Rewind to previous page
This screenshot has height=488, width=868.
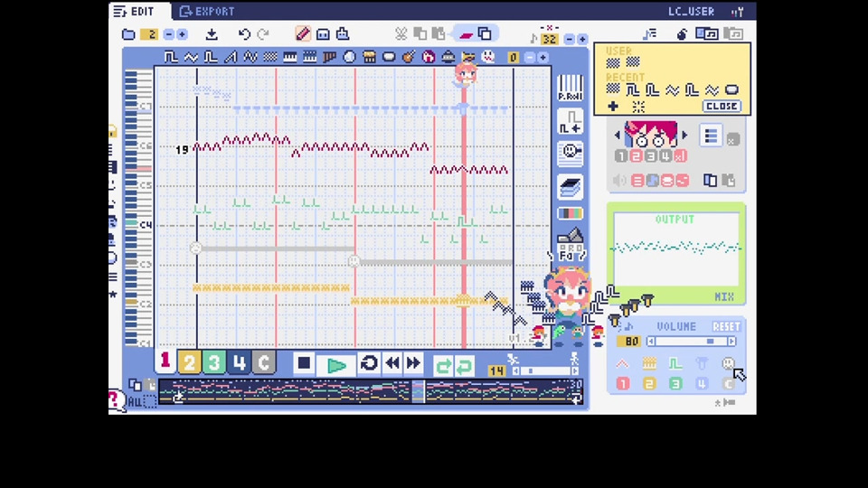[x=392, y=363]
